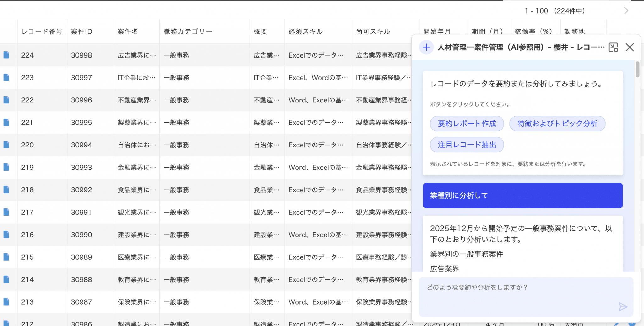This screenshot has width=644, height=326.
Task: Select the 業種別に分析して message bubble
Action: (x=522, y=196)
